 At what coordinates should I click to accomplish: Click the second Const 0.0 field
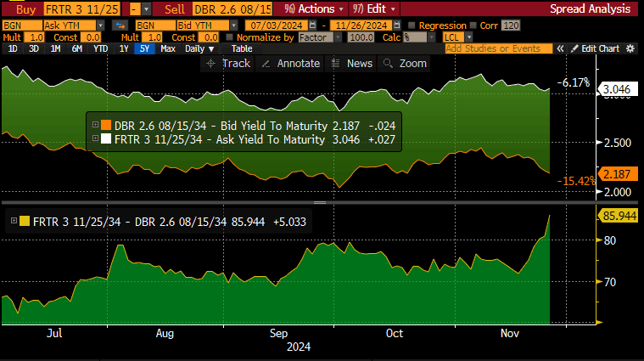209,37
